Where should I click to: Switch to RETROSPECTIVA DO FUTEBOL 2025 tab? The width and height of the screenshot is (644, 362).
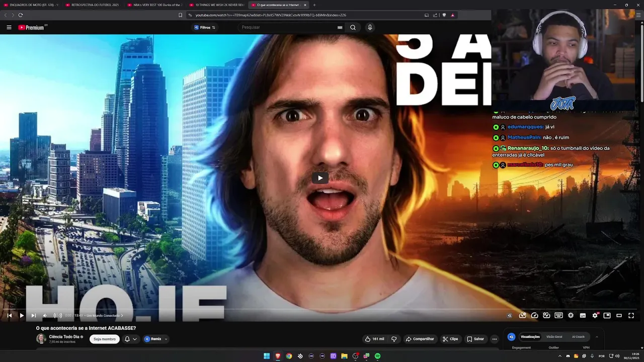pyautogui.click(x=93, y=5)
